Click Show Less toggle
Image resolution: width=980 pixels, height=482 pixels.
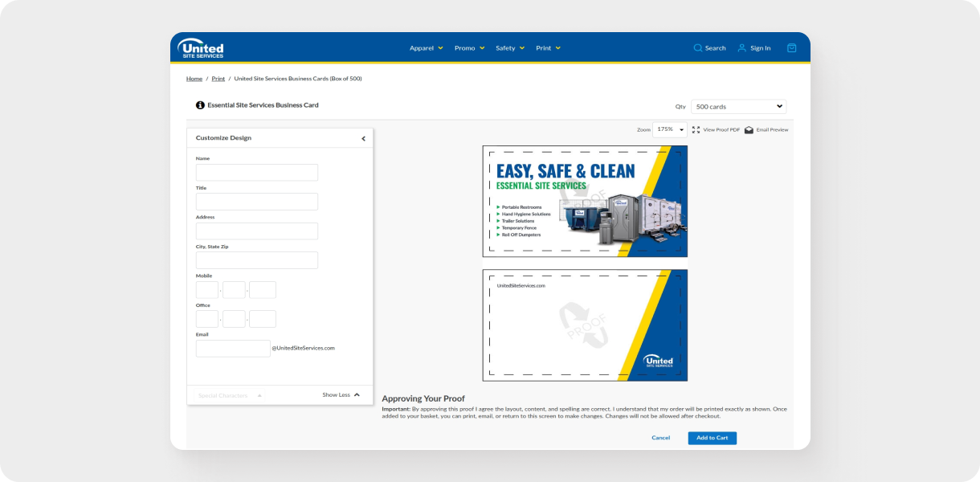(341, 394)
